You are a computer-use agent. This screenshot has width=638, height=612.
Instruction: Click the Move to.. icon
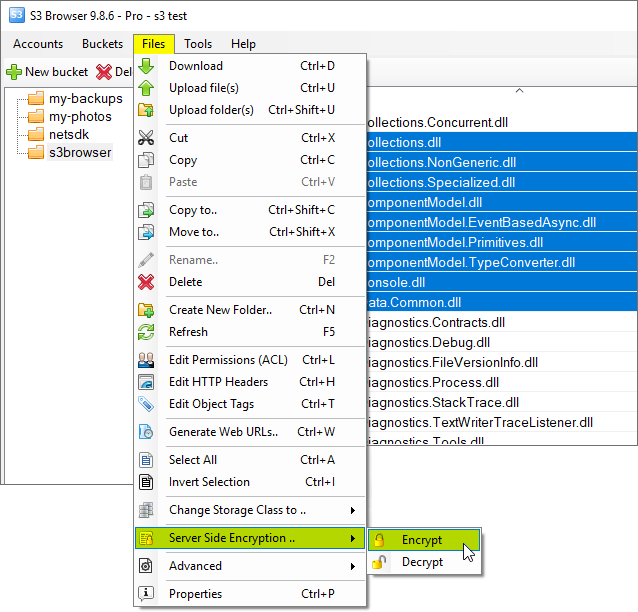[x=146, y=232]
